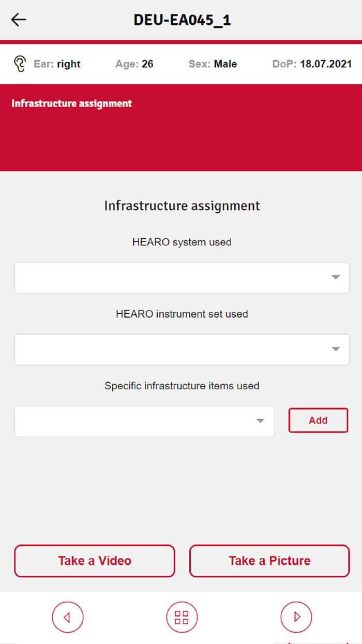Select the DEU-EA045_1 title text
This screenshot has width=362, height=644.
pyautogui.click(x=182, y=20)
